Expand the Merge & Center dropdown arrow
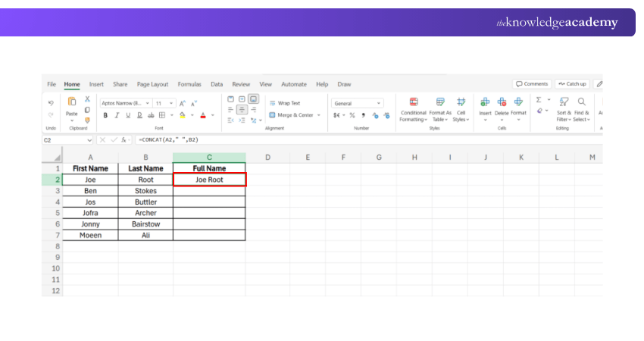The image size is (644, 341). (x=319, y=115)
